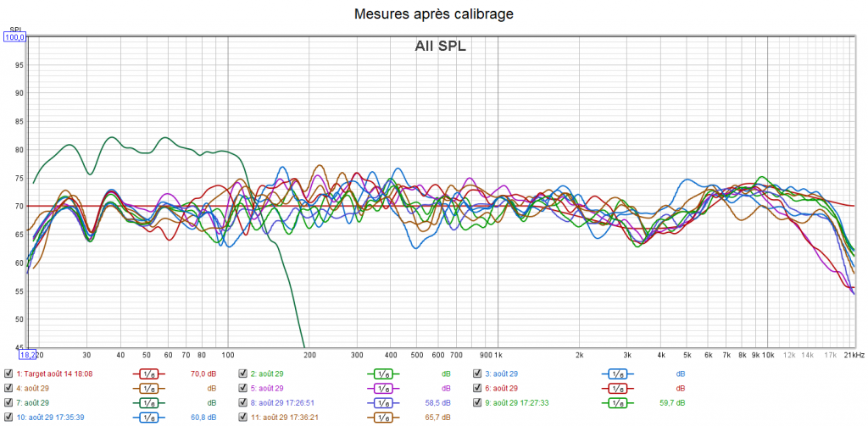Toggle checkbox for '10: août 29 17:35:39'
This screenshot has width=868, height=426.
point(8,417)
